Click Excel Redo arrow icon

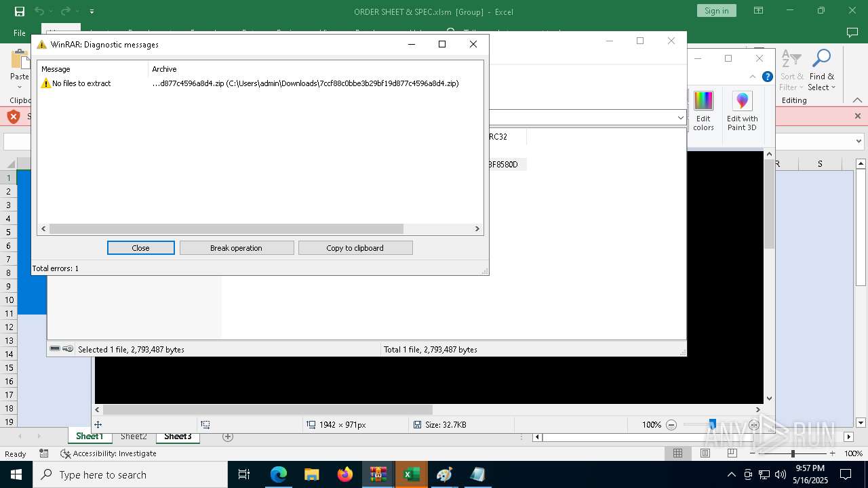(65, 11)
